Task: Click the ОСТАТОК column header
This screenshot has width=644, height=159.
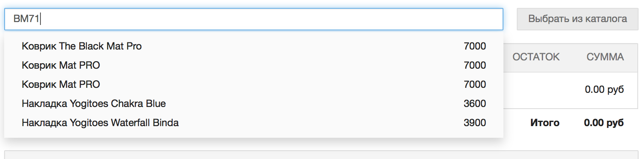Action: 536,57
